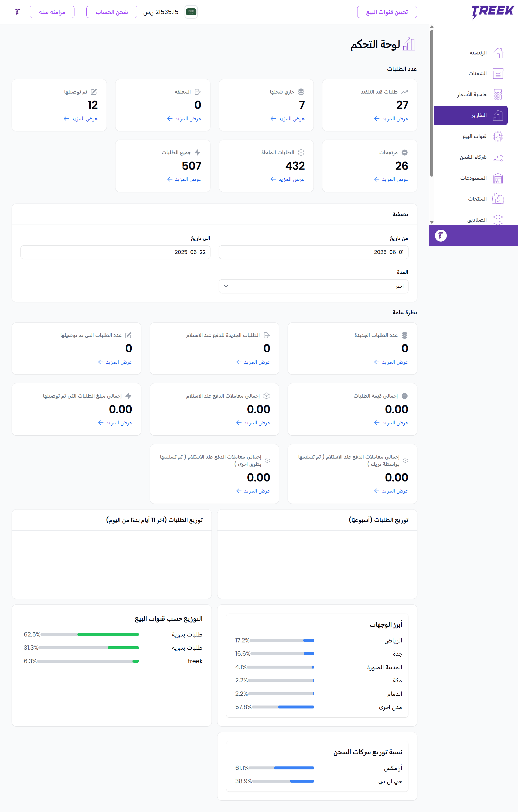This screenshot has height=812, width=518.
Task: Click the Riyadh destination progress bar
Action: (282, 640)
